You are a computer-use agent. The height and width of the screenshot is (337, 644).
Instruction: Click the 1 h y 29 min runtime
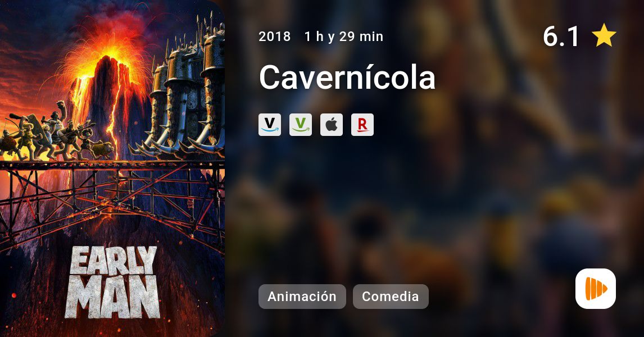[x=344, y=37]
